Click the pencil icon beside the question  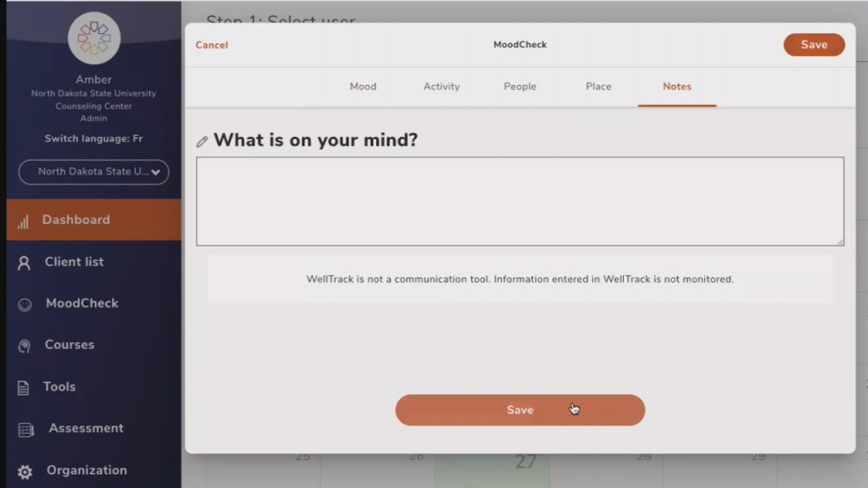pyautogui.click(x=202, y=141)
